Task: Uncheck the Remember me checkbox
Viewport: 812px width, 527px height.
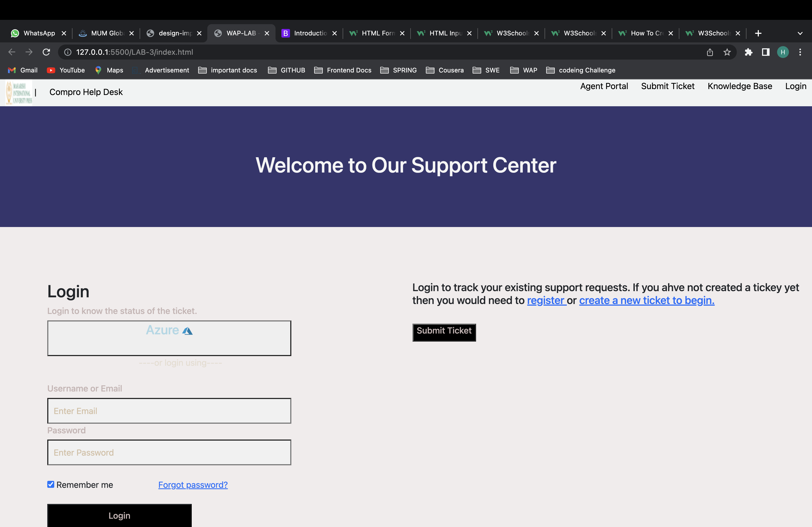Action: coord(50,484)
